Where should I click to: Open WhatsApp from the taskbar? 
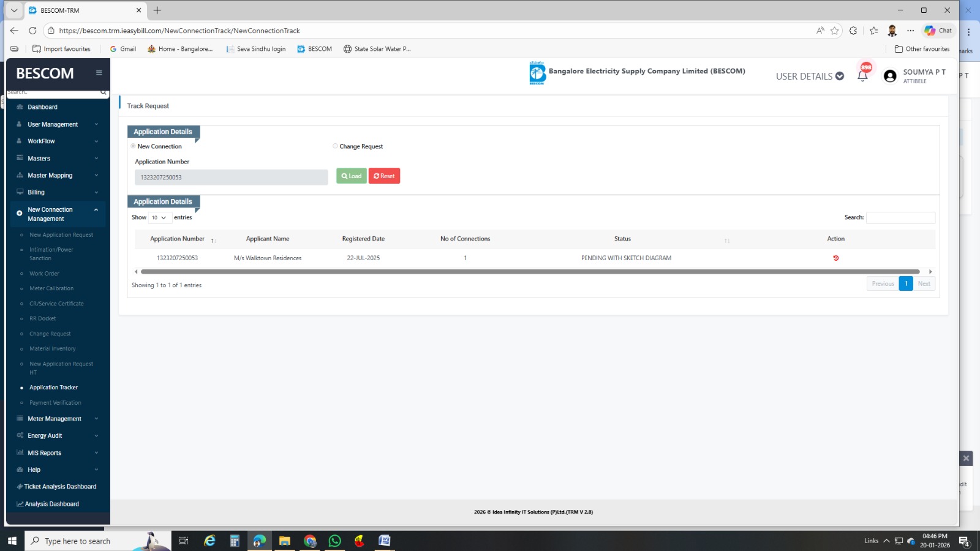tap(334, 541)
